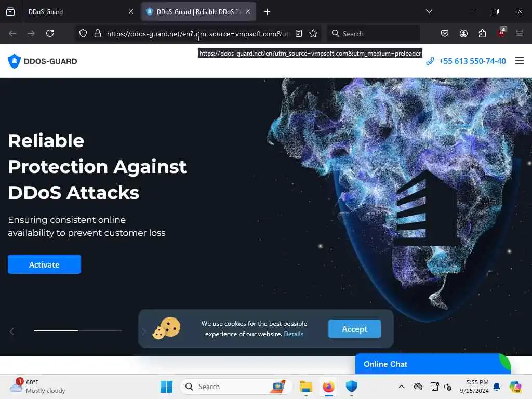
Task: Close the first DDoS-Guard tab
Action: coord(131,12)
